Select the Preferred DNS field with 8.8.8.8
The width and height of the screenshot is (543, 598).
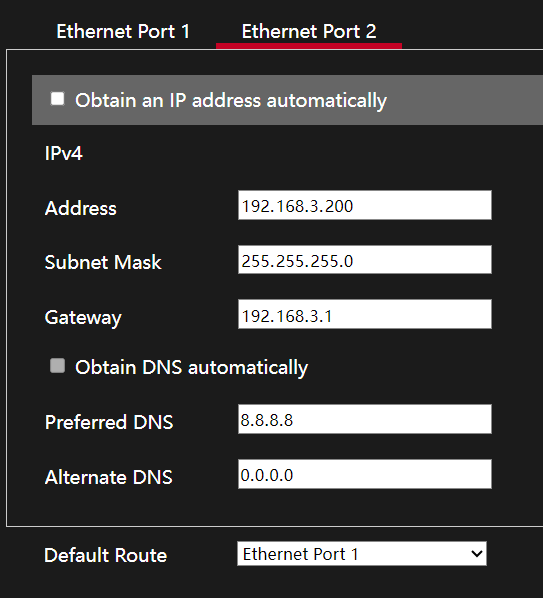coord(365,419)
